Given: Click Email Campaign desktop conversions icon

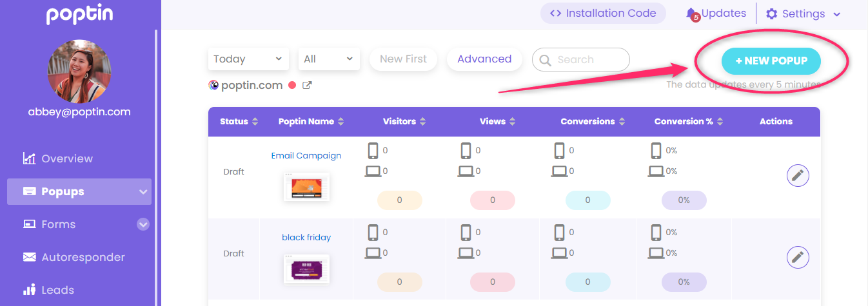Looking at the screenshot, I should [x=560, y=171].
